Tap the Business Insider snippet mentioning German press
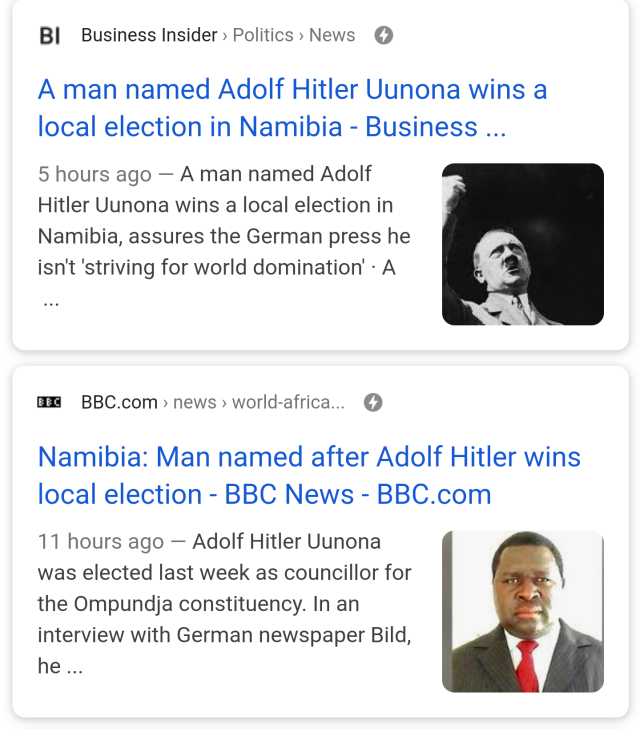Viewport: 640px width, 729px height. pos(224,237)
